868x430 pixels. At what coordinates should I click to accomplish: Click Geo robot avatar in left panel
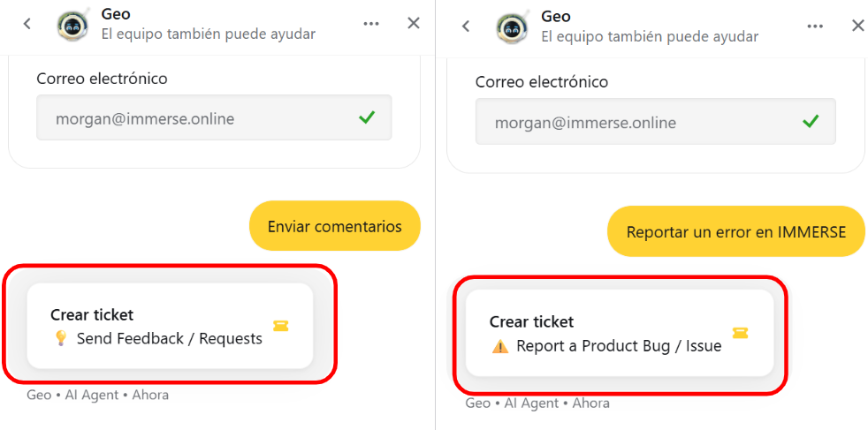coord(72,25)
